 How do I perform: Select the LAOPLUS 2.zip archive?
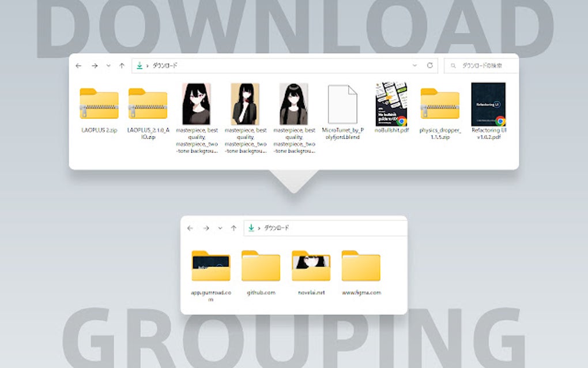pyautogui.click(x=99, y=106)
